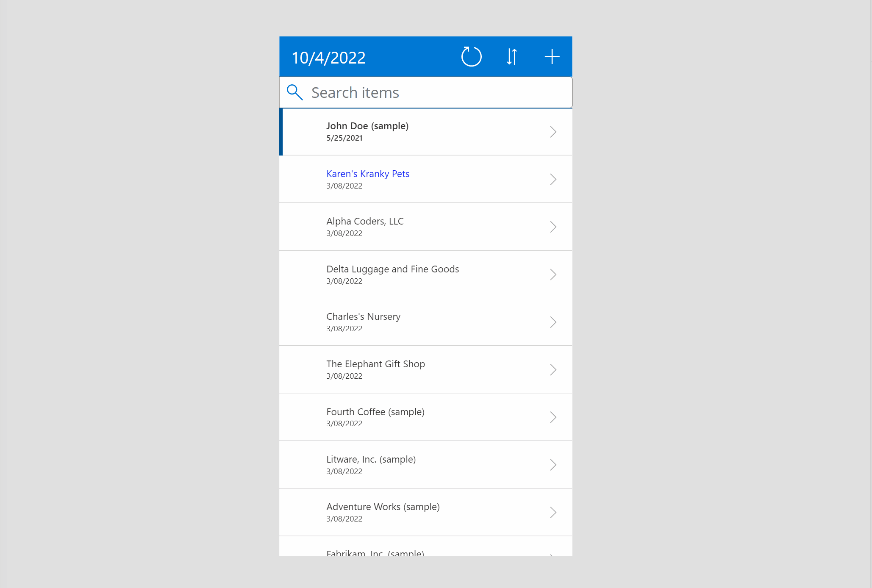Open the Delta Luggage and Fine Goods entry
Screen dimensions: 872x588
pyautogui.click(x=425, y=274)
